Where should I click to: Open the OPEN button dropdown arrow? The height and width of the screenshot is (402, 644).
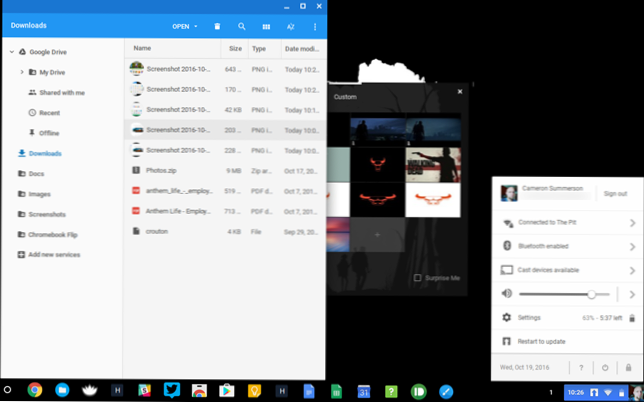click(196, 26)
